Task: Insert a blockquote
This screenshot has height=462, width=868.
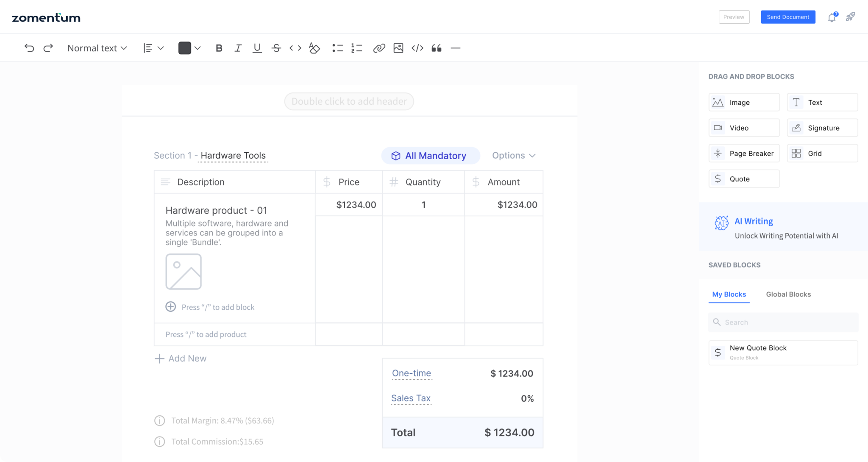Action: 436,48
